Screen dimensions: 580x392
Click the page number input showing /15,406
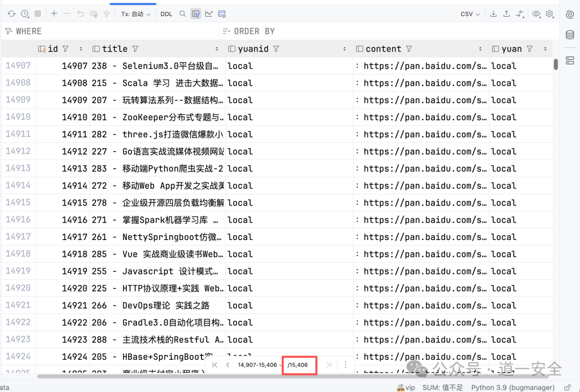click(299, 365)
